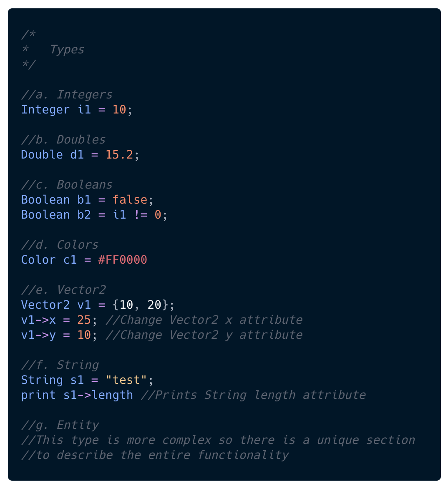This screenshot has width=448, height=489.
Task: Click the number 10 in Integer declaration
Action: (119, 110)
